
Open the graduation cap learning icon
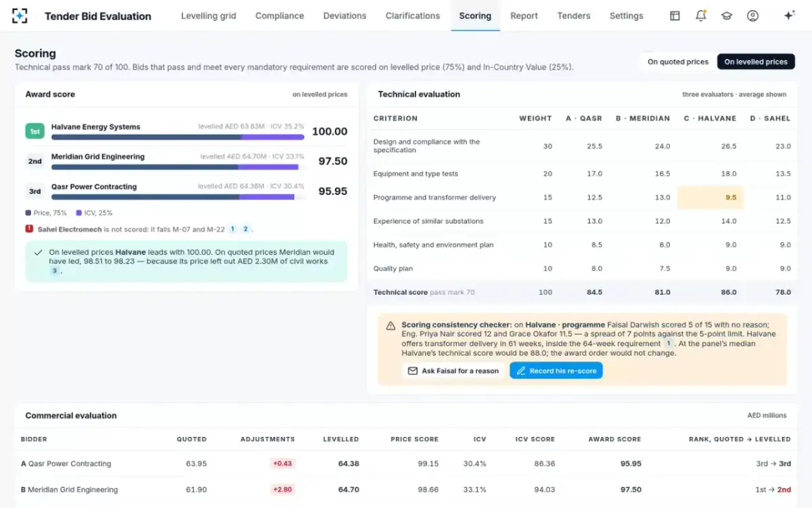[727, 16]
